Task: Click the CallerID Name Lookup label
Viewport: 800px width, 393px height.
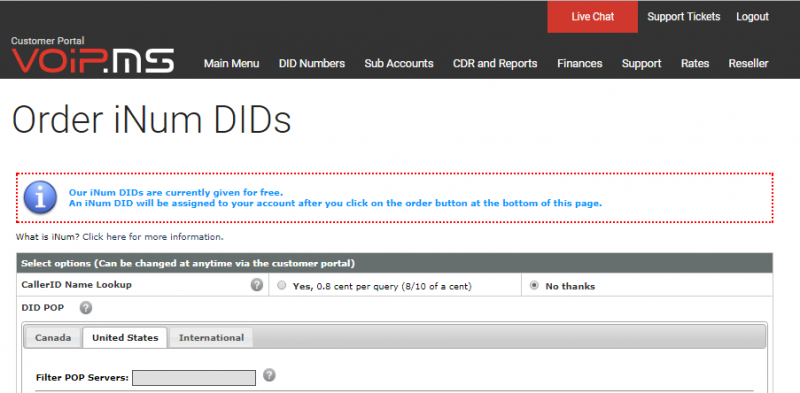Action: tap(77, 285)
